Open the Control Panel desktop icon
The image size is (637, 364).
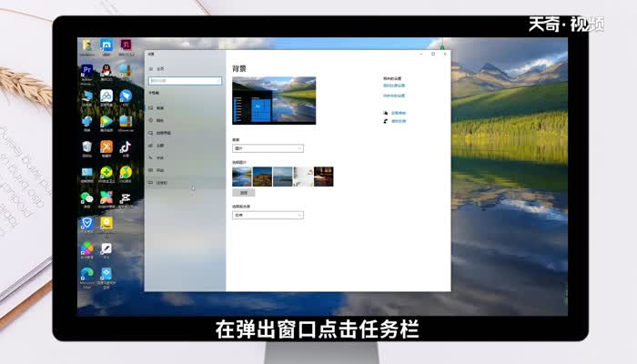pyautogui.click(x=87, y=173)
